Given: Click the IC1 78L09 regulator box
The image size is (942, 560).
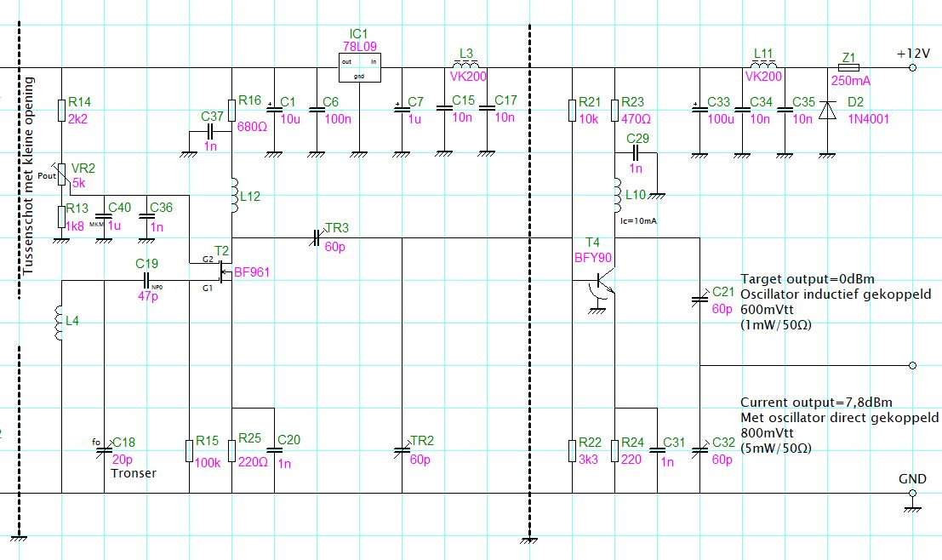Looking at the screenshot, I should (x=359, y=67).
